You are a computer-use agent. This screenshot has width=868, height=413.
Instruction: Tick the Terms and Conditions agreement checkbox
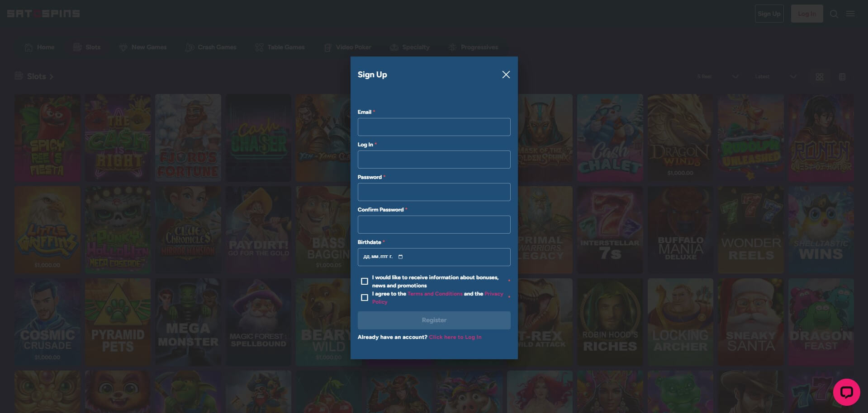point(365,297)
